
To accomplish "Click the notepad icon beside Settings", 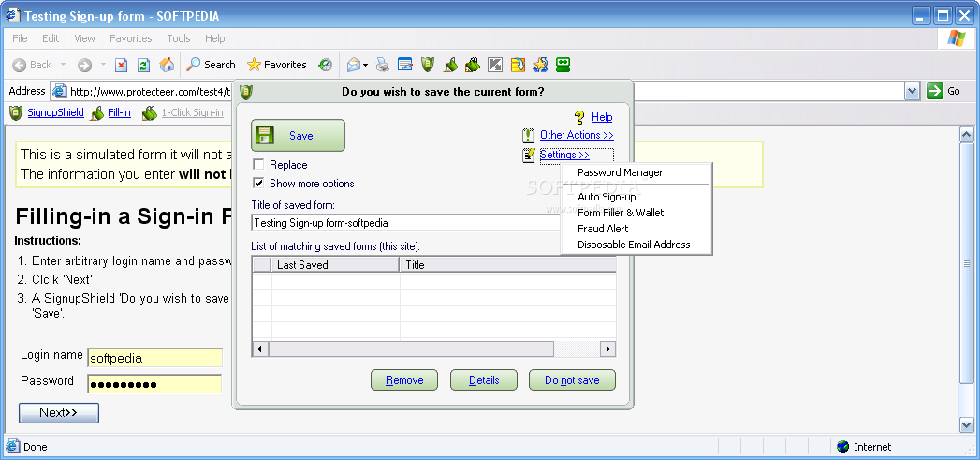I will click(x=529, y=155).
